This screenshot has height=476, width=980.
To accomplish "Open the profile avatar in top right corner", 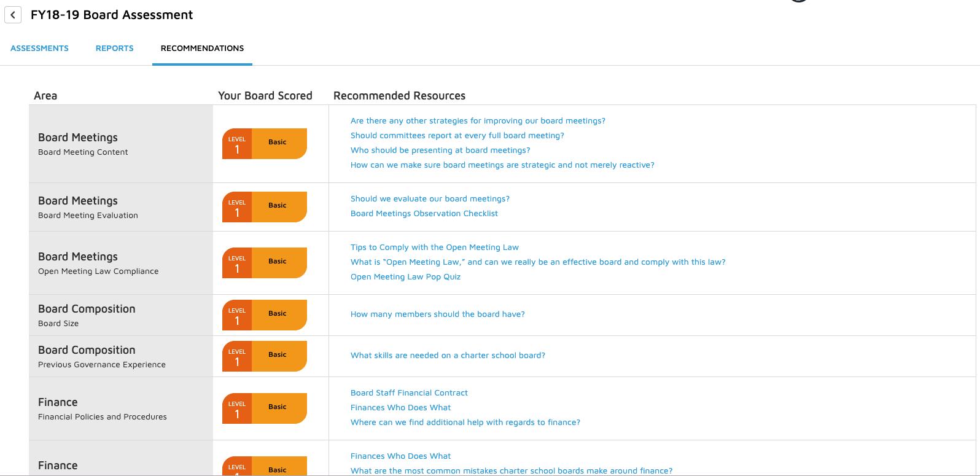I will point(798,2).
